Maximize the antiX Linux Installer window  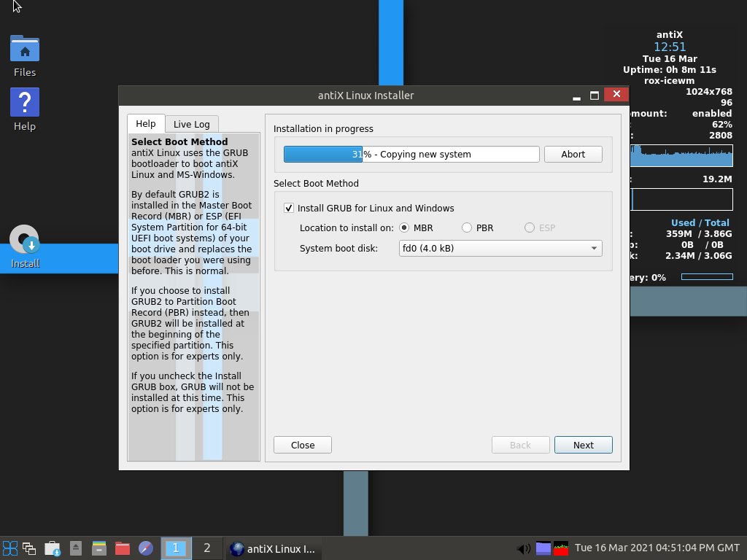[594, 96]
